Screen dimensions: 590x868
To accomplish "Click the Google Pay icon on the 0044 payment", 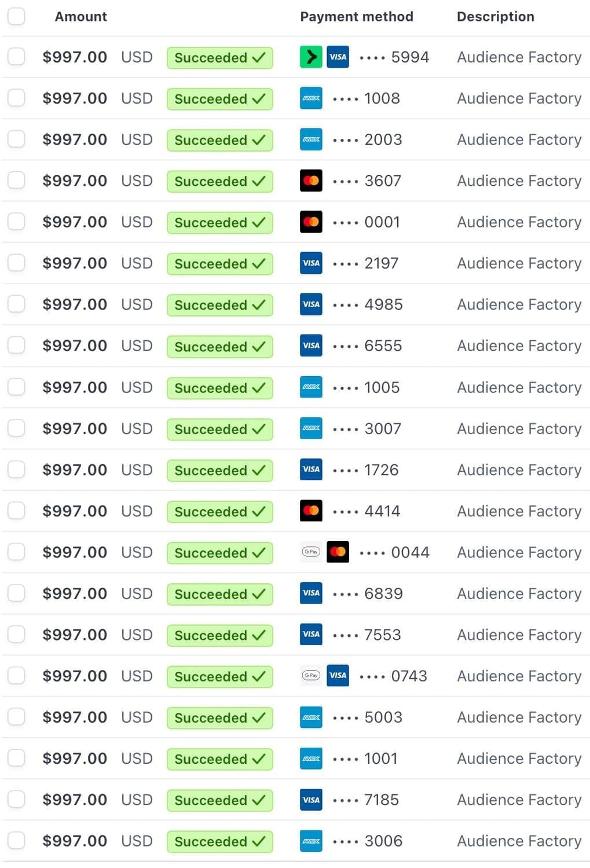I will (311, 552).
